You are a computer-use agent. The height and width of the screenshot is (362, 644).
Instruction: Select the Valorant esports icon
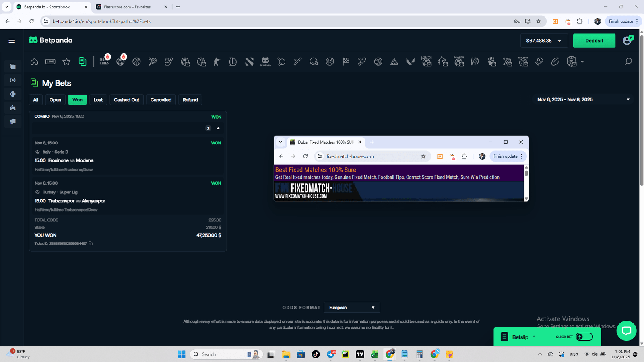pyautogui.click(x=410, y=62)
